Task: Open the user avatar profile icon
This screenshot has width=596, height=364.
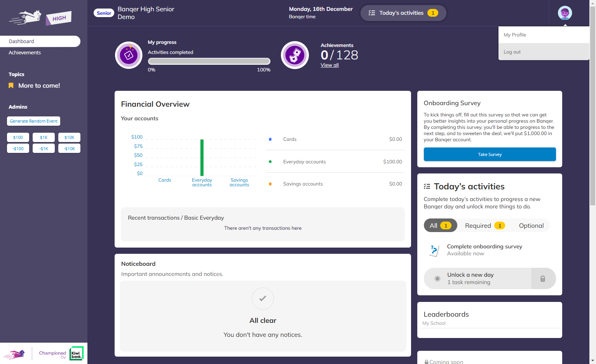Action: click(565, 13)
